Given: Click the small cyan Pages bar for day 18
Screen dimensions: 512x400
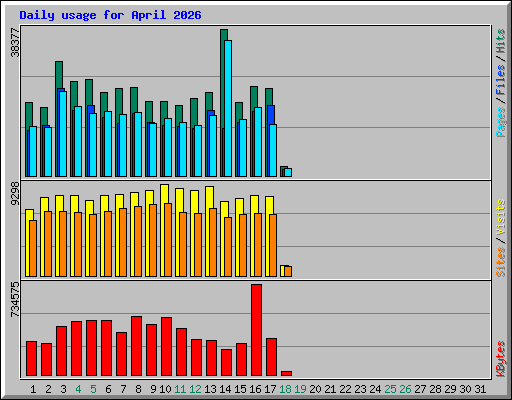Looking at the screenshot, I should [x=288, y=172].
